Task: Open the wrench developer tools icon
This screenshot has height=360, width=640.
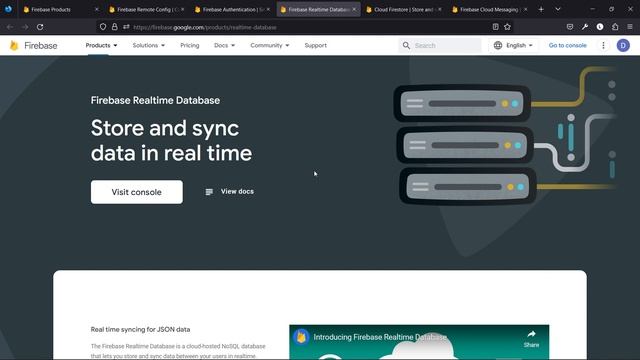Action: (x=585, y=27)
